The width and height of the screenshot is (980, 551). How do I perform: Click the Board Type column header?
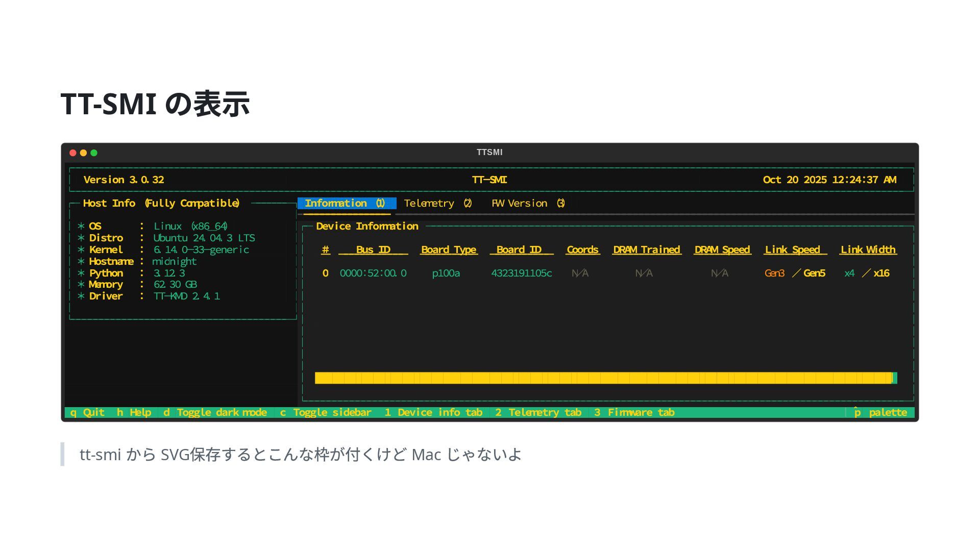pos(449,250)
